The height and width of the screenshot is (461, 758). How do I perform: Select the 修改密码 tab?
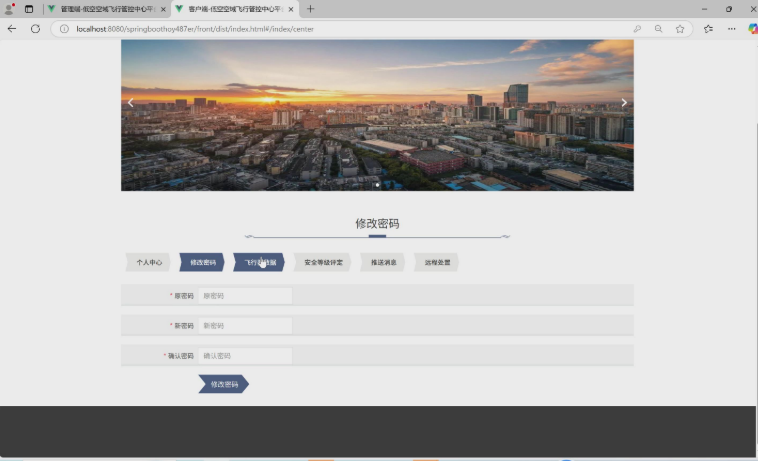(x=202, y=262)
